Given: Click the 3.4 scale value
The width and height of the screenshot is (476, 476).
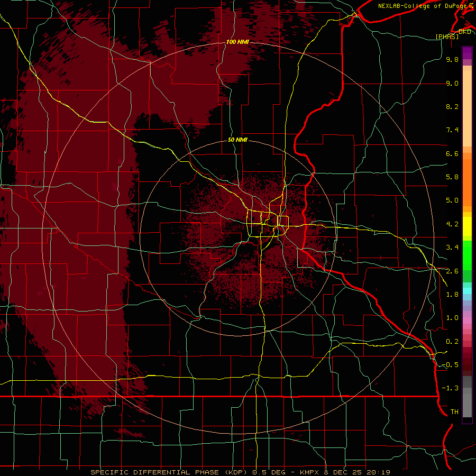Looking at the screenshot, I should click(452, 248).
